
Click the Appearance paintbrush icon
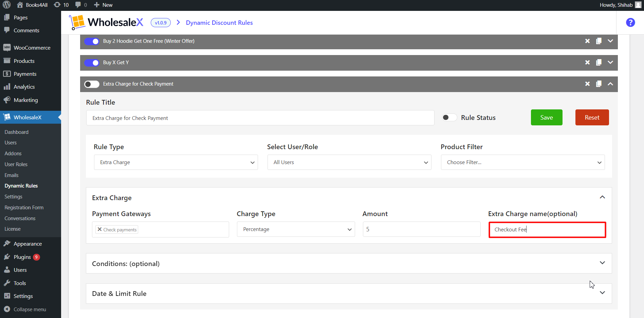7,244
